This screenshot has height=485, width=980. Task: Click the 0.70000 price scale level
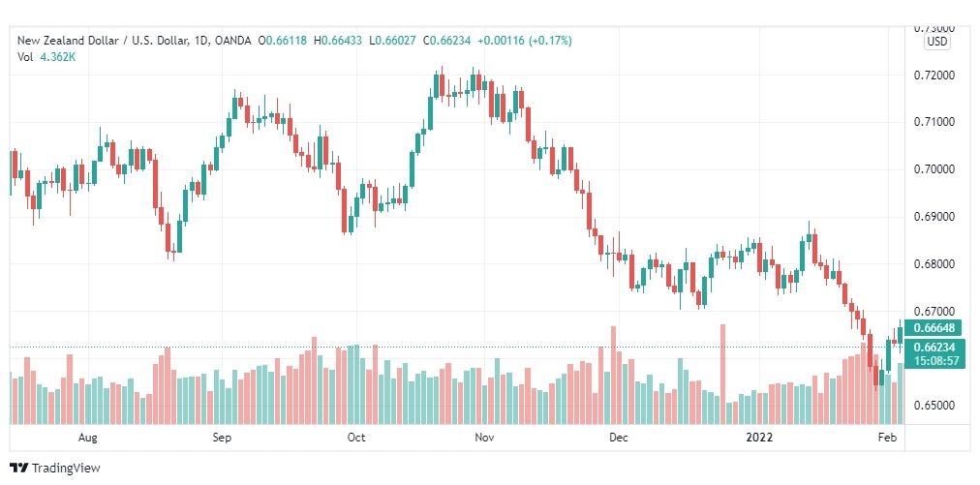(935, 169)
